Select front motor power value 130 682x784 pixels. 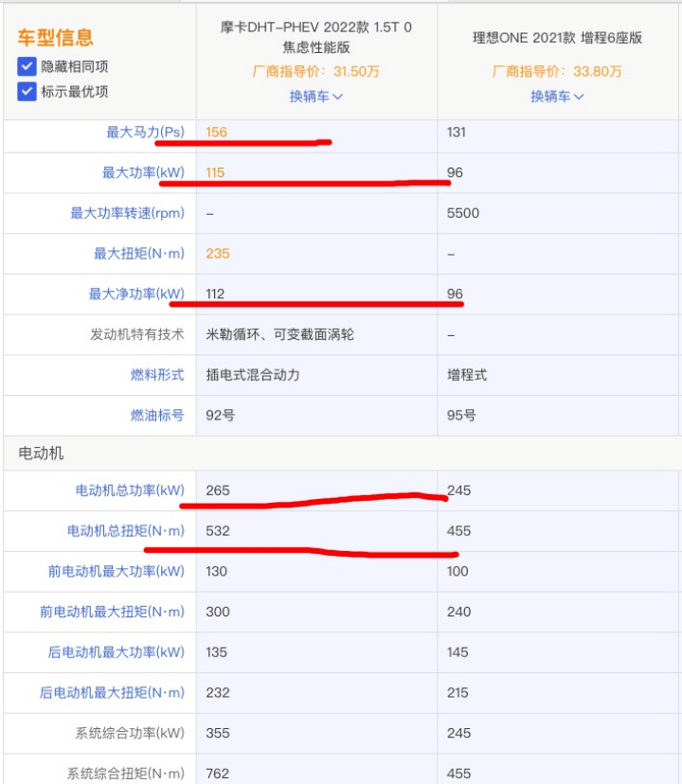[x=217, y=572]
